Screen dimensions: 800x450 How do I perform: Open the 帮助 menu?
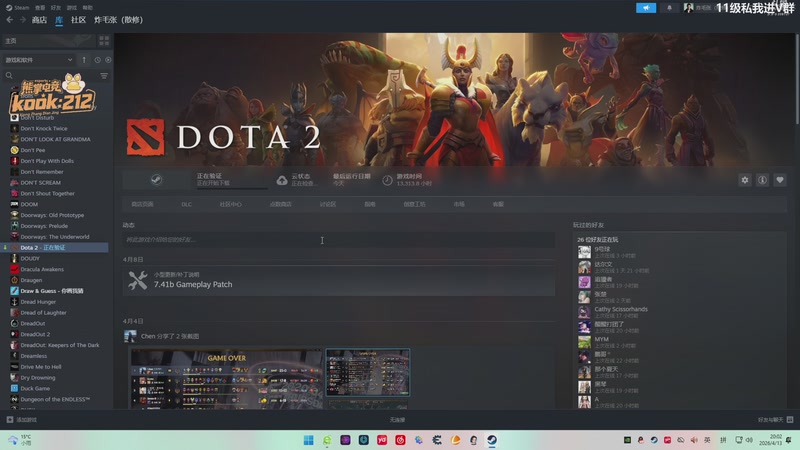click(x=88, y=8)
